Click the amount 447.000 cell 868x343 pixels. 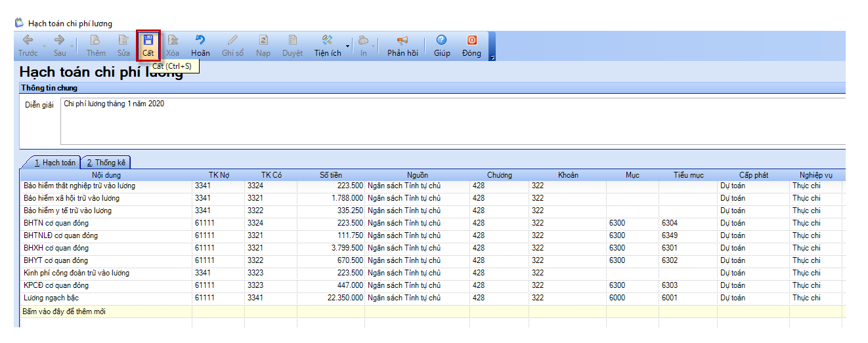point(331,285)
